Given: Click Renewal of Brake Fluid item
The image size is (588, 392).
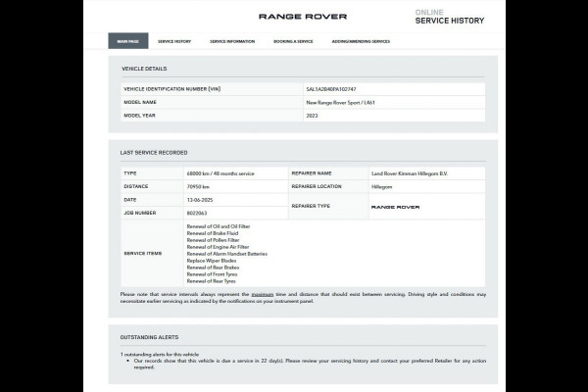Looking at the screenshot, I should [213, 233].
